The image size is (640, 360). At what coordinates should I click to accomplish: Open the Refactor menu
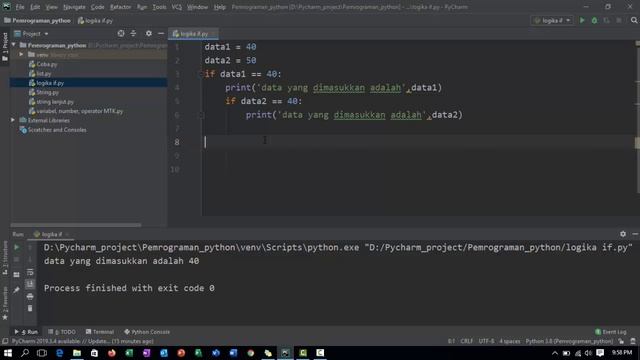[x=120, y=7]
